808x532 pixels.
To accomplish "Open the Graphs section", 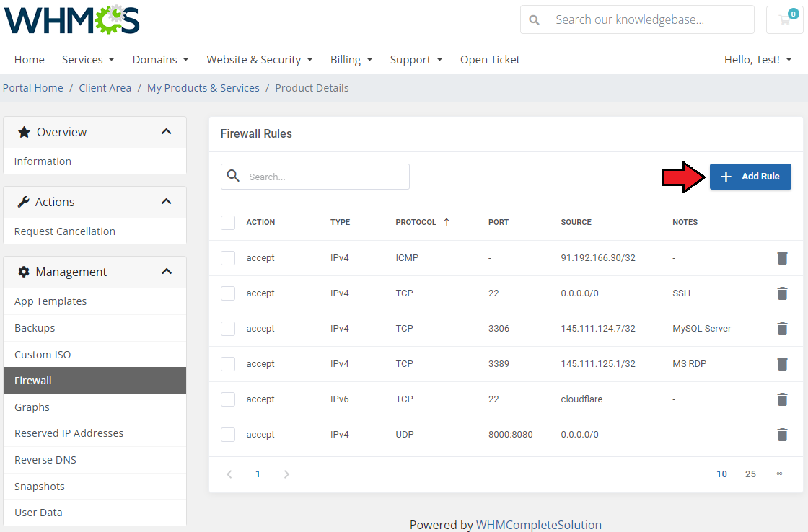I will (x=95, y=407).
